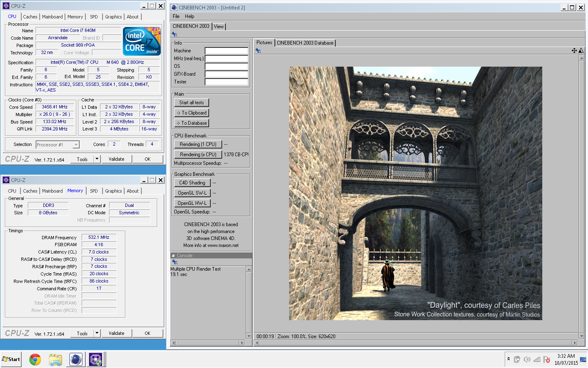
Task: Open Mainboard tab in top CPU-Z window
Action: [x=52, y=17]
